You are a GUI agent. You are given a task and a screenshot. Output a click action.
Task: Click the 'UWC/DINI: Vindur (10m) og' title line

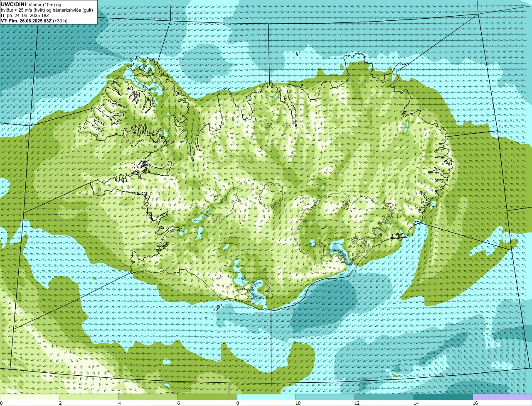point(31,4)
